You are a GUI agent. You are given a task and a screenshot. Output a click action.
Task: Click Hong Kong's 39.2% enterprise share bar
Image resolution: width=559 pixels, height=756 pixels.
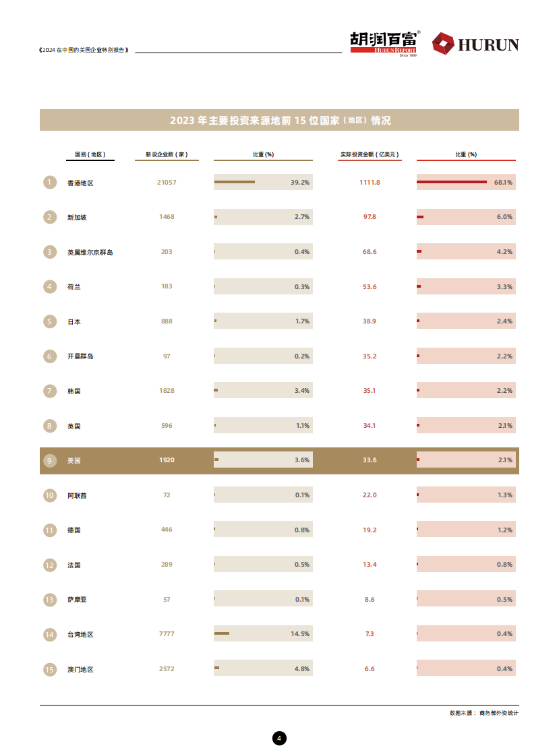[x=235, y=182]
